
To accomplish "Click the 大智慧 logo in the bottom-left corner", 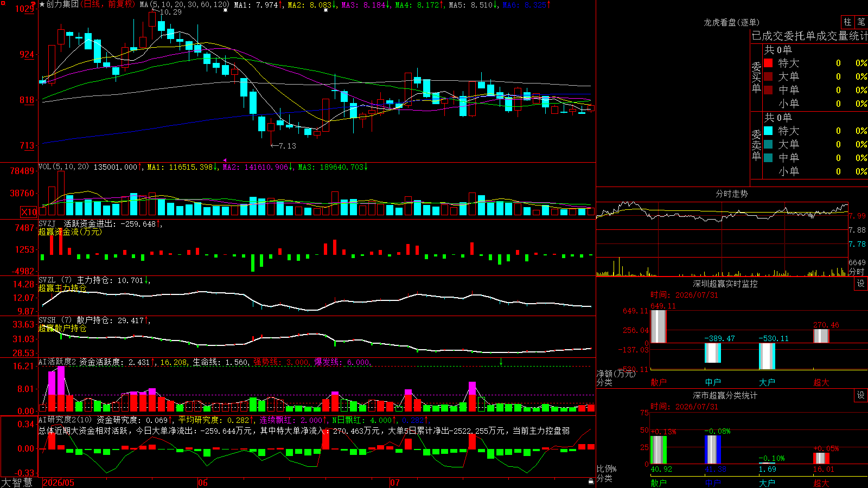I will 17,482.
